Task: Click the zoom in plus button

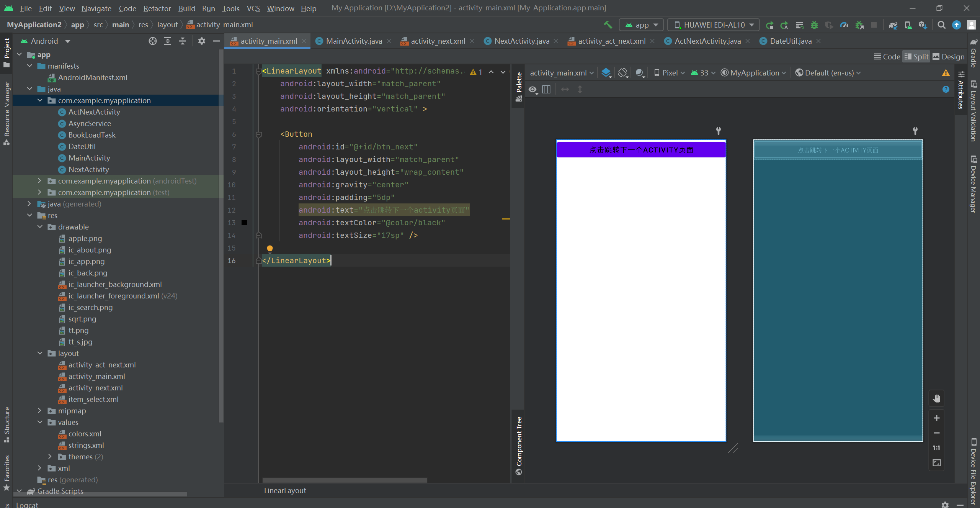Action: pyautogui.click(x=936, y=418)
